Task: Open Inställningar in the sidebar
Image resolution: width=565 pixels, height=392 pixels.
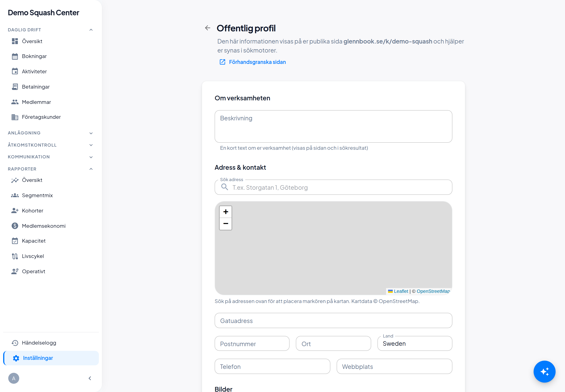Action: [51, 358]
